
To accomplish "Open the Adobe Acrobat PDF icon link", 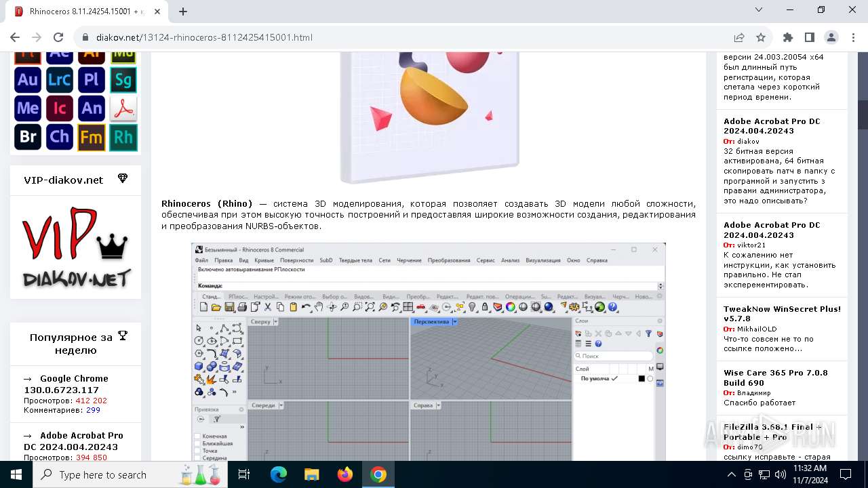I will pos(123,108).
